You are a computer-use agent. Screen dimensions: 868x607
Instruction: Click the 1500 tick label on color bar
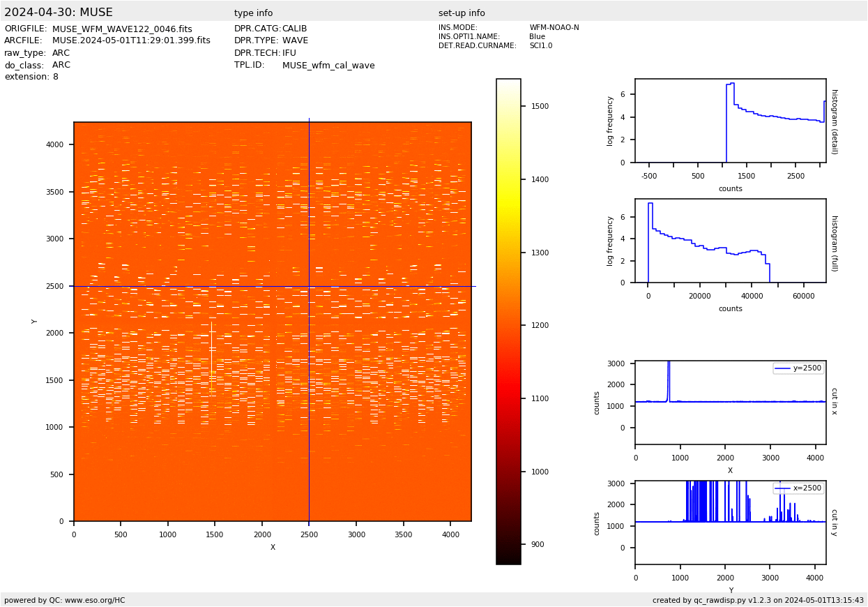click(539, 106)
